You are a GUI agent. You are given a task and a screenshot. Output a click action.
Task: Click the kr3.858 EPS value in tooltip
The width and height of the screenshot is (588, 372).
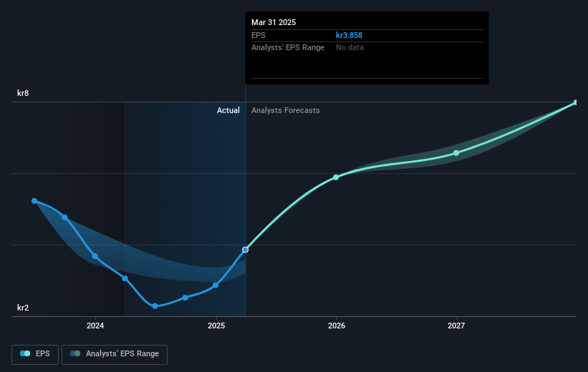[349, 35]
